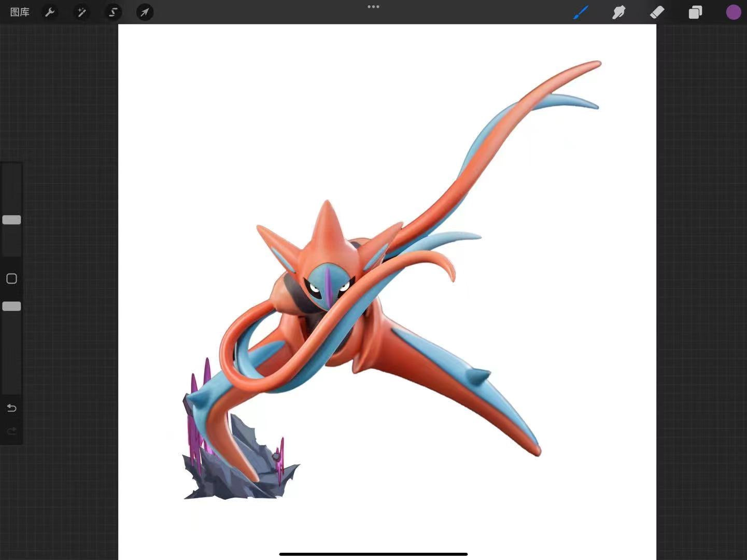Undo the last action

coord(11,408)
